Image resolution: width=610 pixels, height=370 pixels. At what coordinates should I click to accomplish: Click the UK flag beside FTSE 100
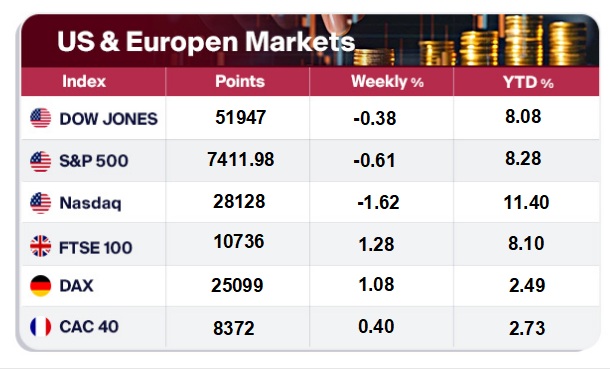[x=40, y=246]
